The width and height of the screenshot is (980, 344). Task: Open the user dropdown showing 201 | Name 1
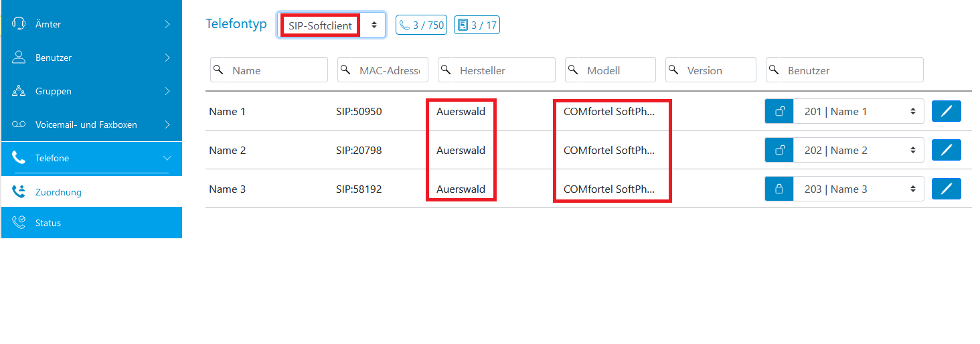tap(859, 112)
